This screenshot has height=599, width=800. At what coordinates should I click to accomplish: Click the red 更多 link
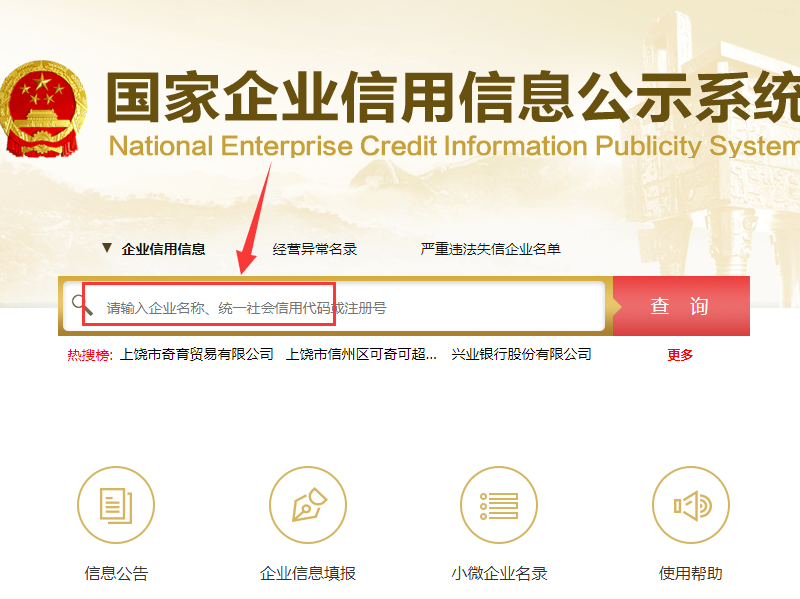click(x=680, y=355)
